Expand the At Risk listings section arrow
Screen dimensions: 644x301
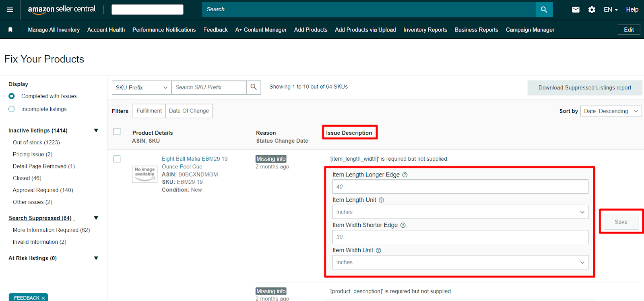(96, 258)
